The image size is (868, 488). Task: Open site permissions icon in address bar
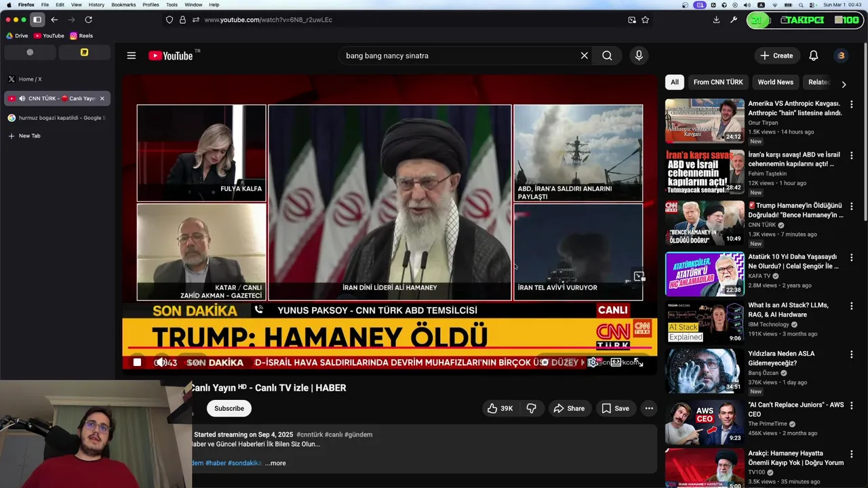[196, 20]
